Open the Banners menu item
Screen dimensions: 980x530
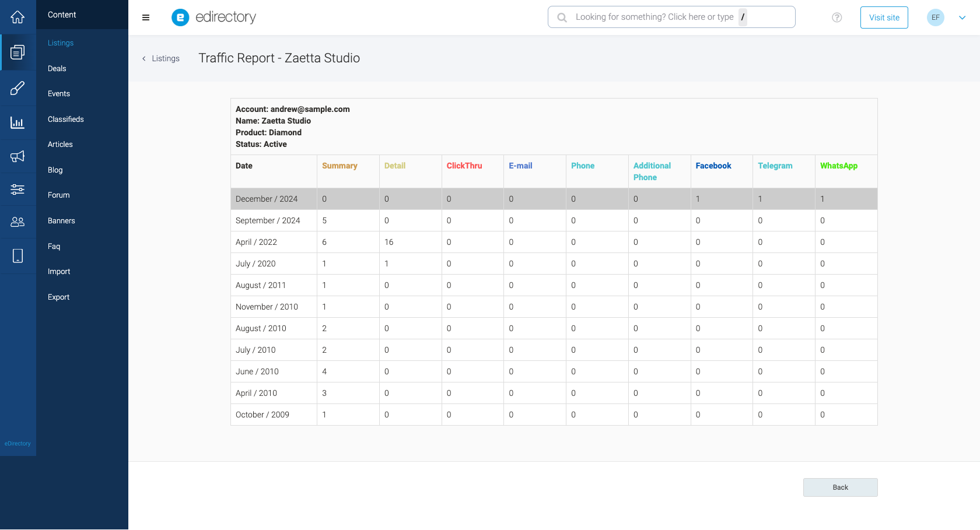(x=61, y=220)
